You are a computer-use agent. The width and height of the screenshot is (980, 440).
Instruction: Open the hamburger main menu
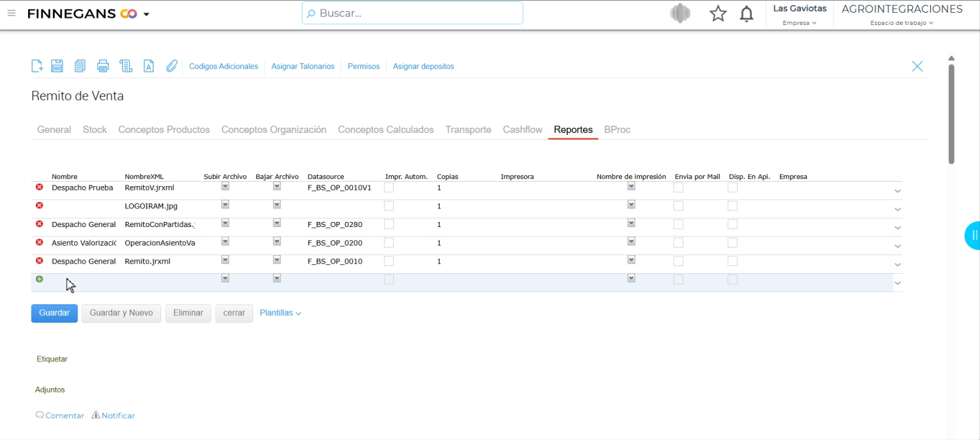(x=12, y=13)
